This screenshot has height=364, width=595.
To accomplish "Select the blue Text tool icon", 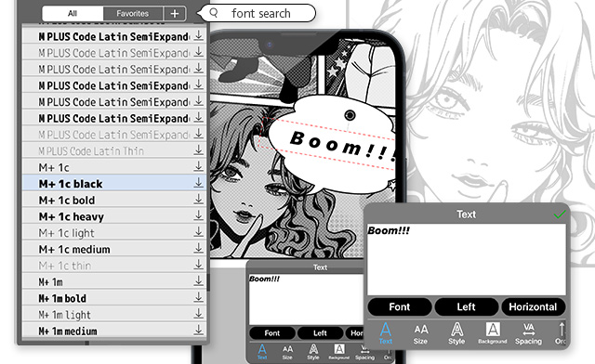I will pos(386,333).
